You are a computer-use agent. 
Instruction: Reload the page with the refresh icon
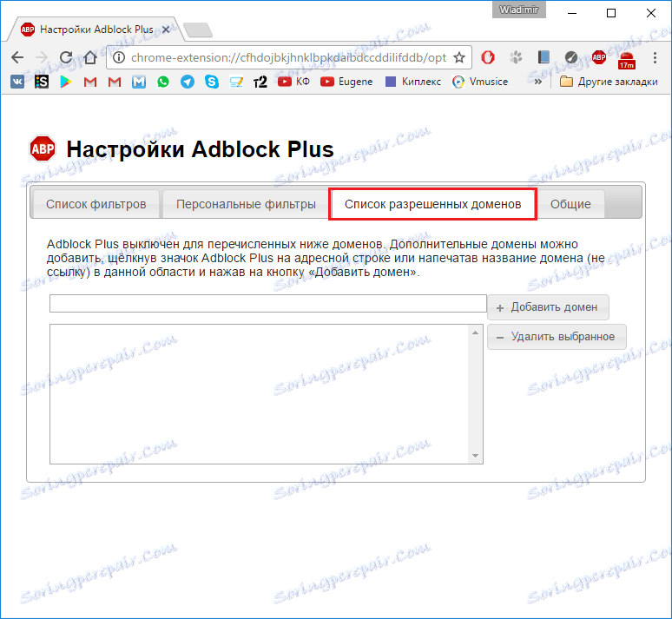point(66,57)
